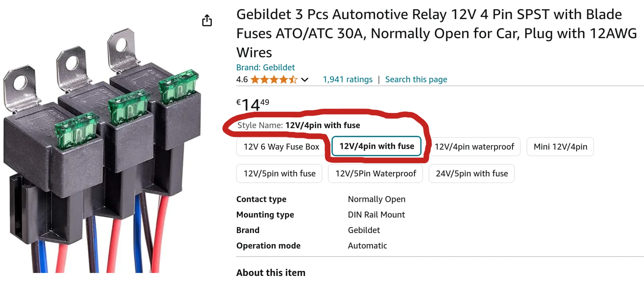Image resolution: width=644 pixels, height=284 pixels.
Task: Click the DIN Rail Mount value
Action: (x=376, y=215)
